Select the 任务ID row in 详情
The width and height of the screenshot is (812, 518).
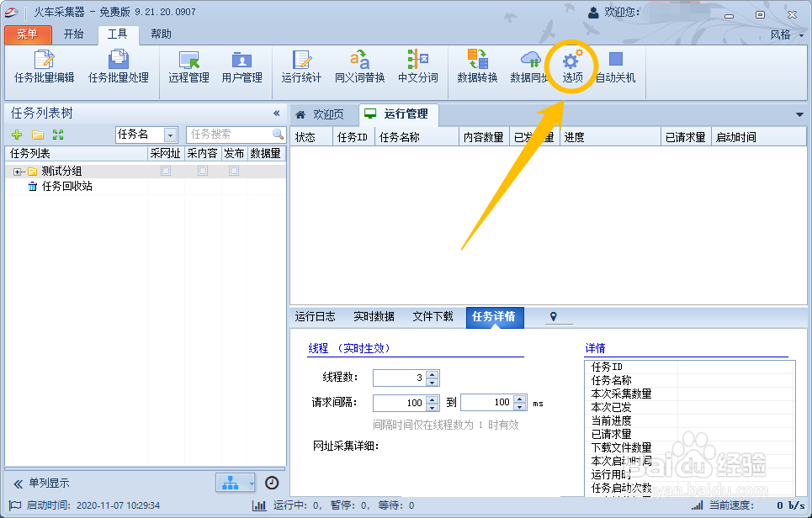tap(689, 367)
